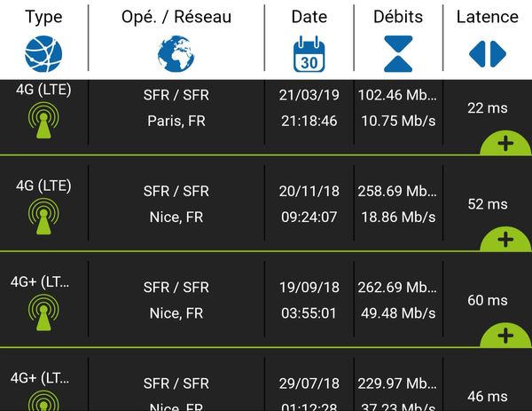Sort results by Opé. / Réseau header
532x411 pixels.
coord(176,17)
